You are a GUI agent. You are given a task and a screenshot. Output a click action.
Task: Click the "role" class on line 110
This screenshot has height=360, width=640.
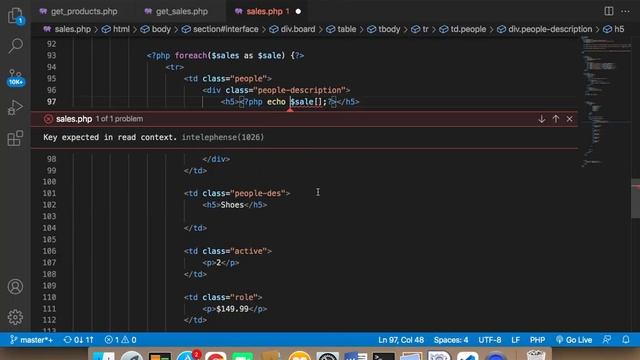point(244,297)
